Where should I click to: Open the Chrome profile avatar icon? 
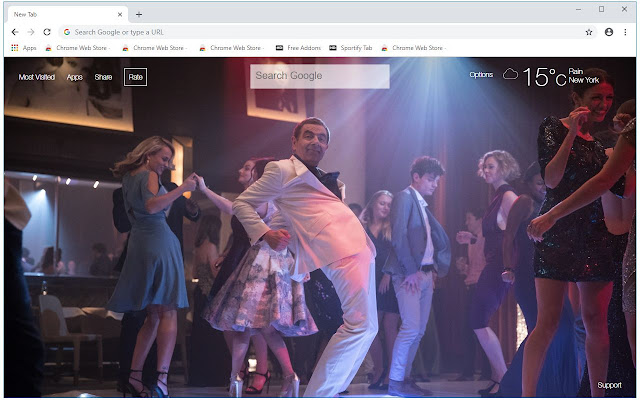click(609, 32)
